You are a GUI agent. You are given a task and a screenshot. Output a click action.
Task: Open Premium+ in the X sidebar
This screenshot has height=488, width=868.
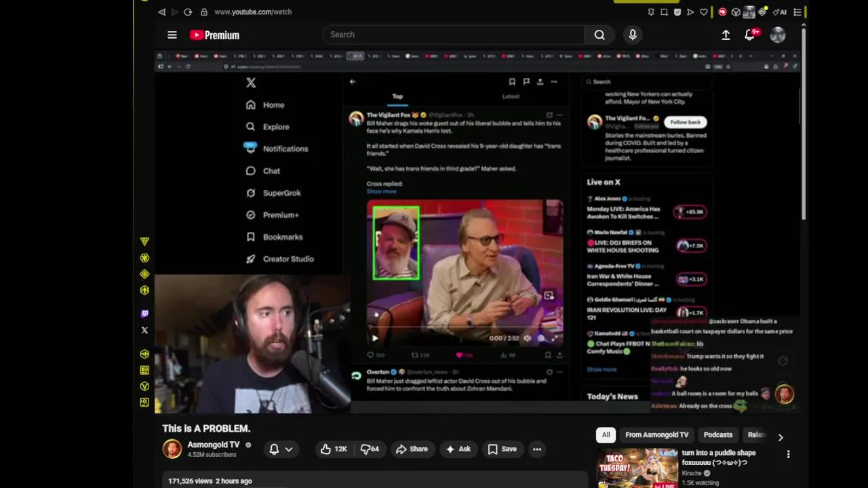pos(273,215)
